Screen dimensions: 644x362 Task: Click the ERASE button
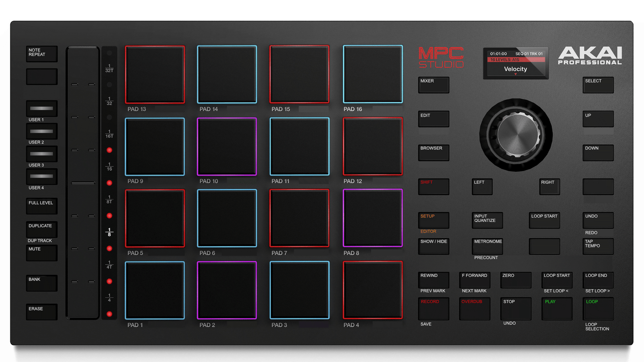42,312
